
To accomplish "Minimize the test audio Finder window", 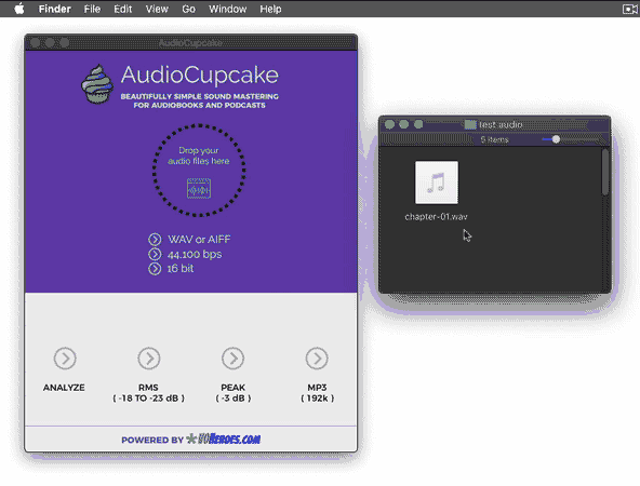I will click(x=404, y=124).
